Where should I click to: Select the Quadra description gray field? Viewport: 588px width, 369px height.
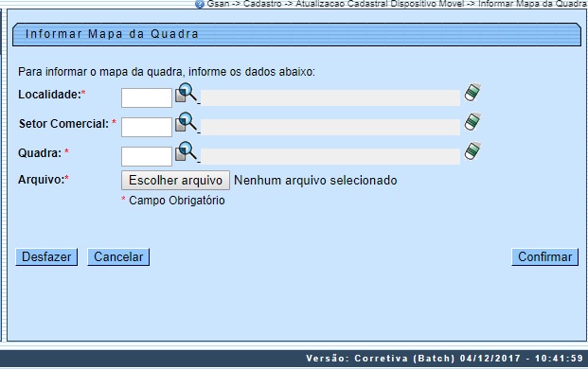[x=330, y=156]
